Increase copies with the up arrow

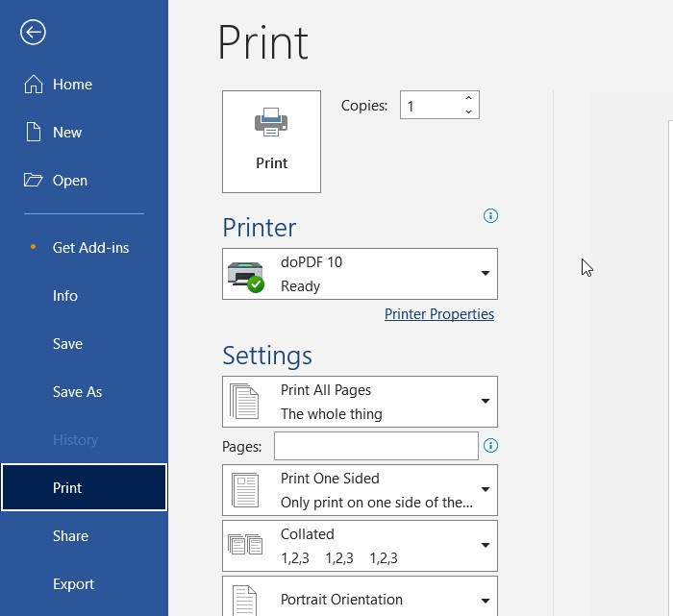(x=469, y=98)
